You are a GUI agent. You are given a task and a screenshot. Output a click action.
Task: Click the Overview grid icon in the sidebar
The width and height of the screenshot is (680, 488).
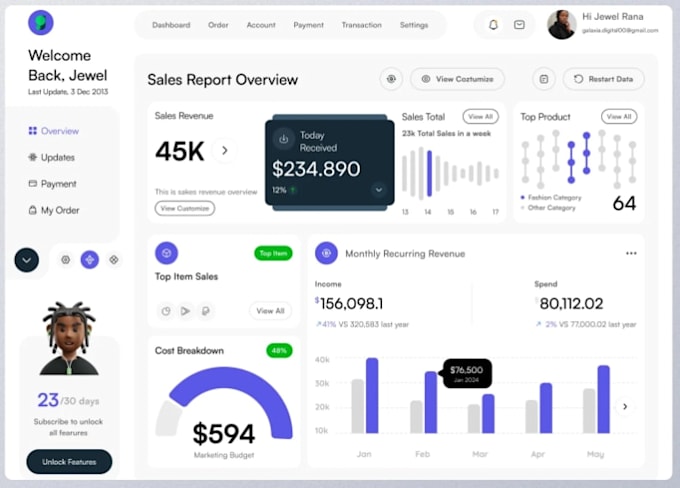(x=33, y=131)
